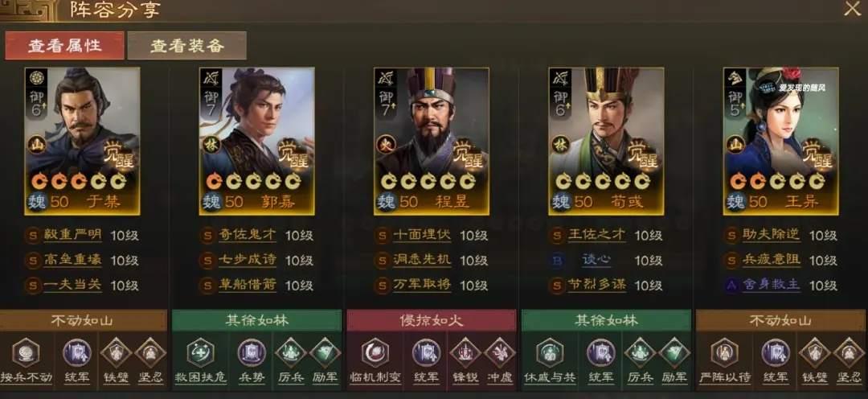This screenshot has height=399, width=868.
Task: Open the 临机制变 icon under 侵掠如火
Action: (375, 353)
